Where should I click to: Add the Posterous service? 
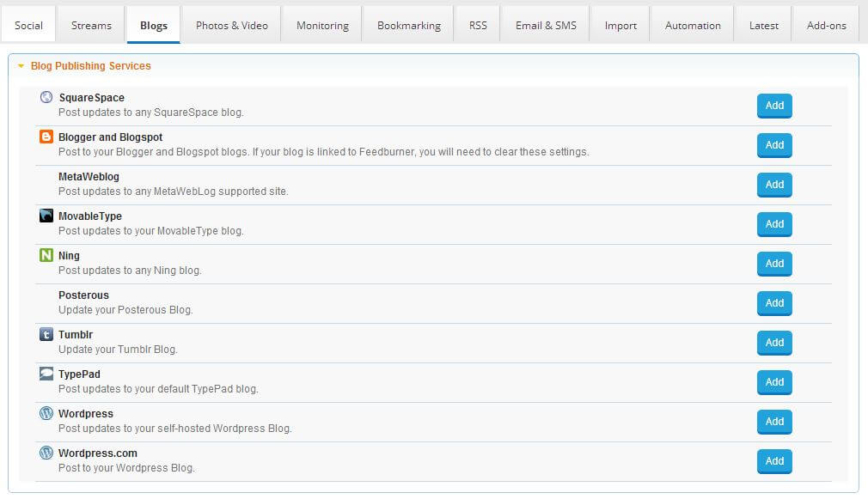[774, 303]
